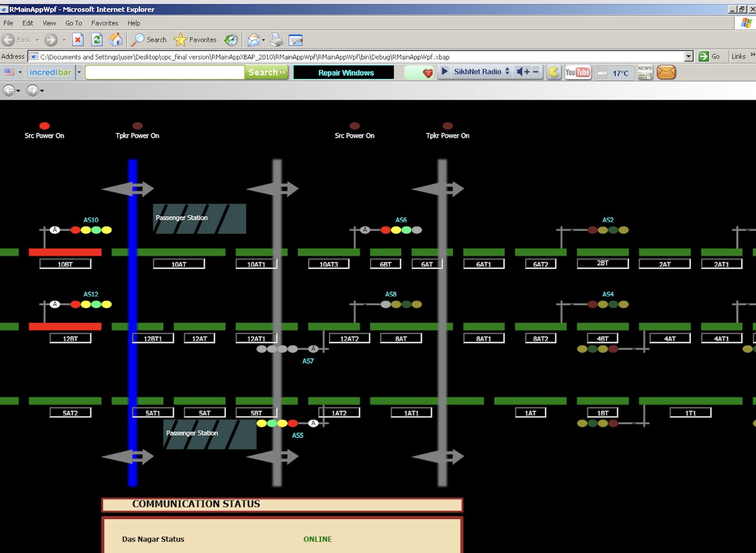756x553 pixels.
Task: Click the AS6 signal's grey 'A' marker
Action: (x=365, y=230)
